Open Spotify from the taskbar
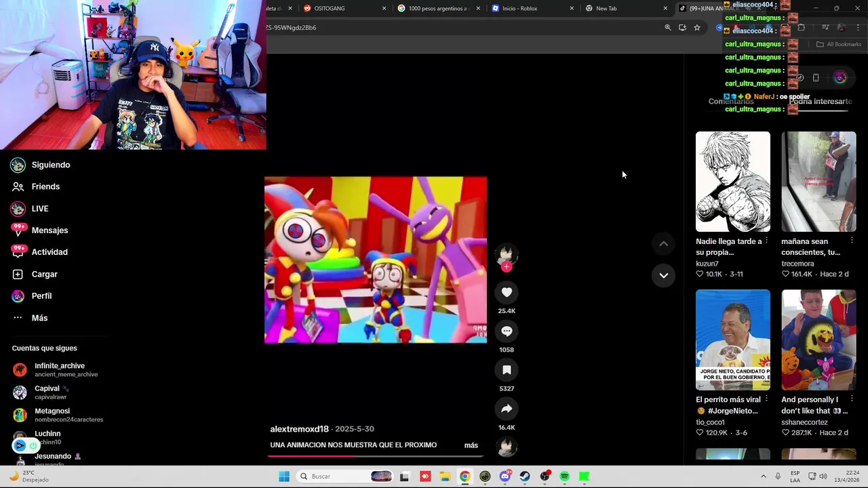 point(564,476)
